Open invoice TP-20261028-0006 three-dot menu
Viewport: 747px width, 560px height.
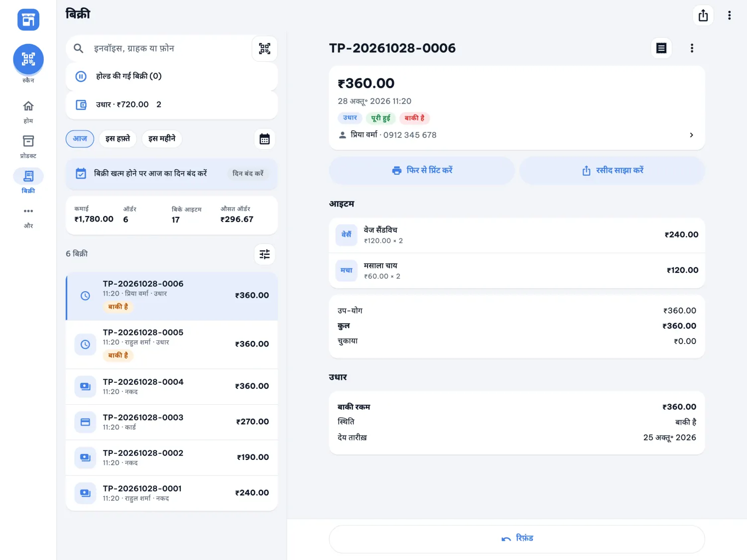click(x=692, y=48)
